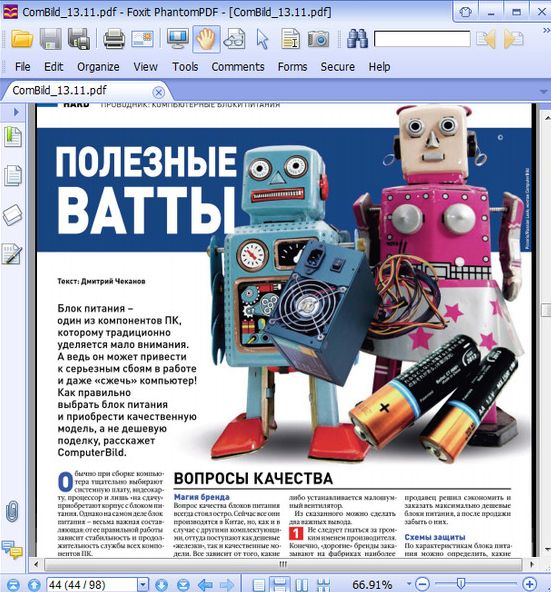Close the ComBild_13.11.pdf tab

[x=159, y=92]
